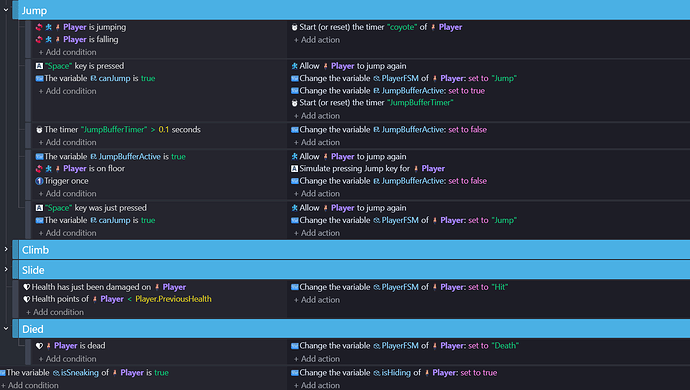Click JumpBufferTimer condition timer icon
This screenshot has width=690, height=390.
39,130
